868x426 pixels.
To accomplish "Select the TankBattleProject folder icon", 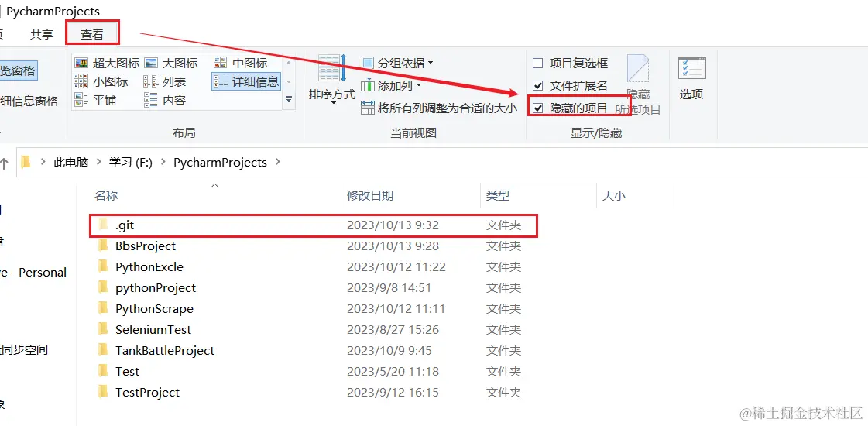I will [103, 350].
